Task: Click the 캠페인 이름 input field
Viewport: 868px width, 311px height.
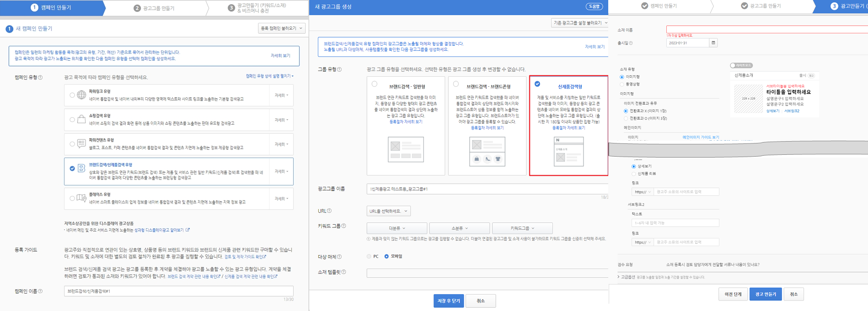Action: [178, 291]
